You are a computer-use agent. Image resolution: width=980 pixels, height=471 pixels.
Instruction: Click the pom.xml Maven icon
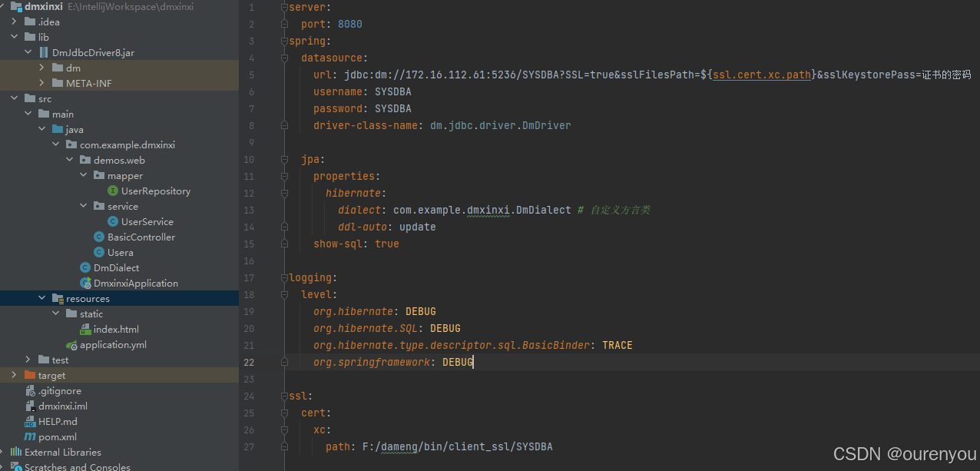coord(32,436)
